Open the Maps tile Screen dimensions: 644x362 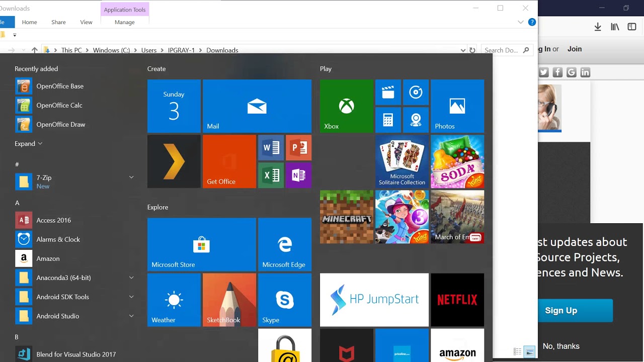[x=416, y=120]
